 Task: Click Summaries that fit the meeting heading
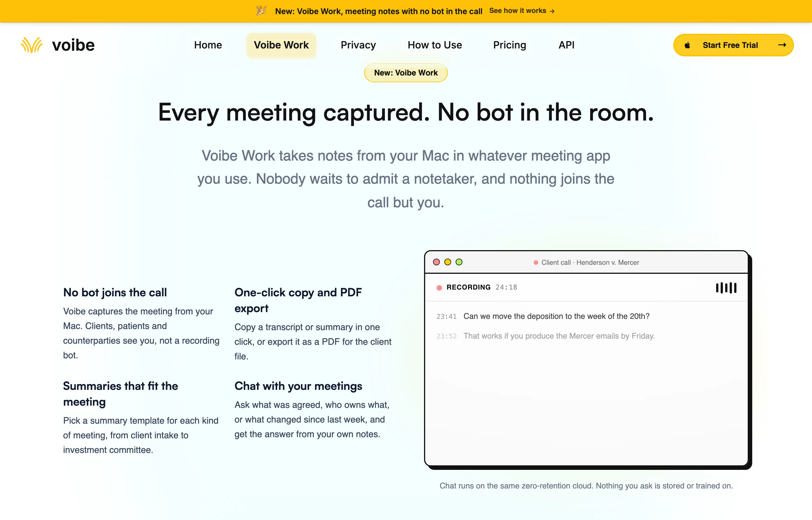120,394
